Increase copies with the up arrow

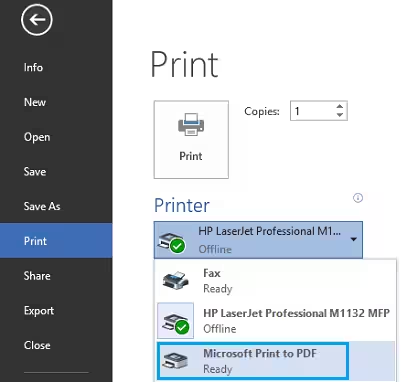[340, 107]
